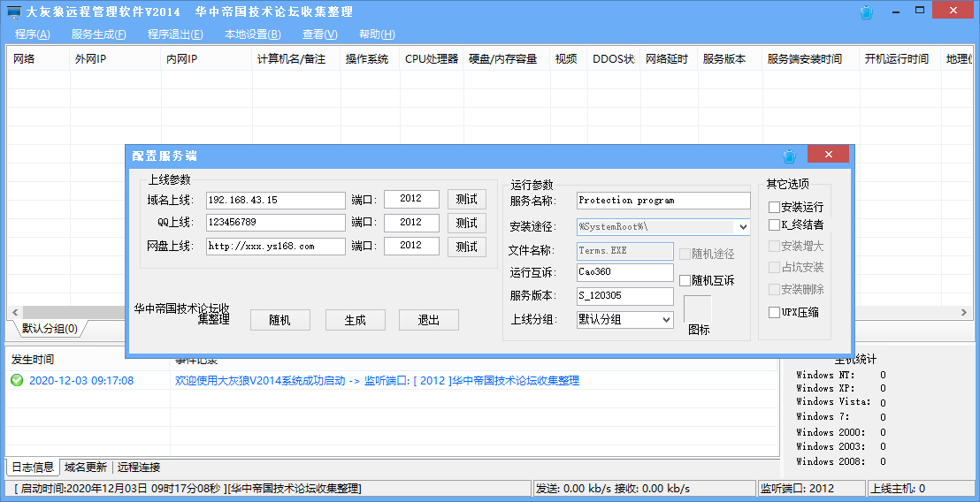Open the 本地设置(B) menu
Screen dimensions: 980x502
[252, 34]
